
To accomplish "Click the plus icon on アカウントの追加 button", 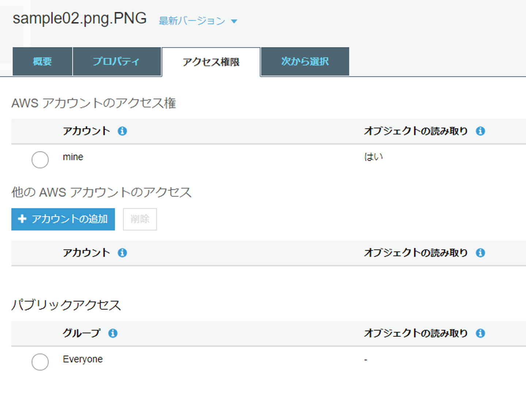I will click(22, 219).
